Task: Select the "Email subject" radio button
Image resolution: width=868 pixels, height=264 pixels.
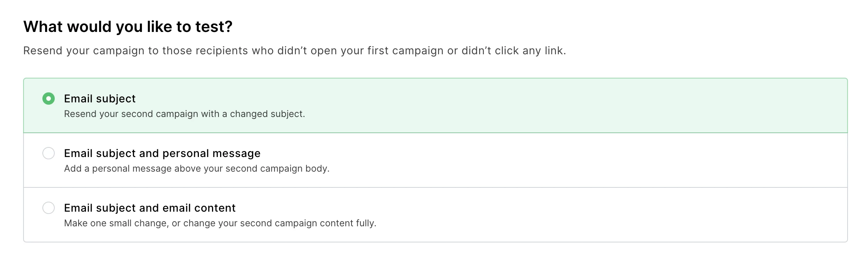Action: [x=49, y=99]
